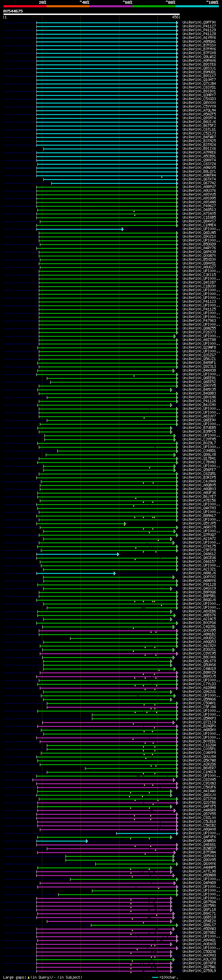Open hit UniRef100_P41128
Viewport: 222px width, 980px height.
click(x=199, y=34)
